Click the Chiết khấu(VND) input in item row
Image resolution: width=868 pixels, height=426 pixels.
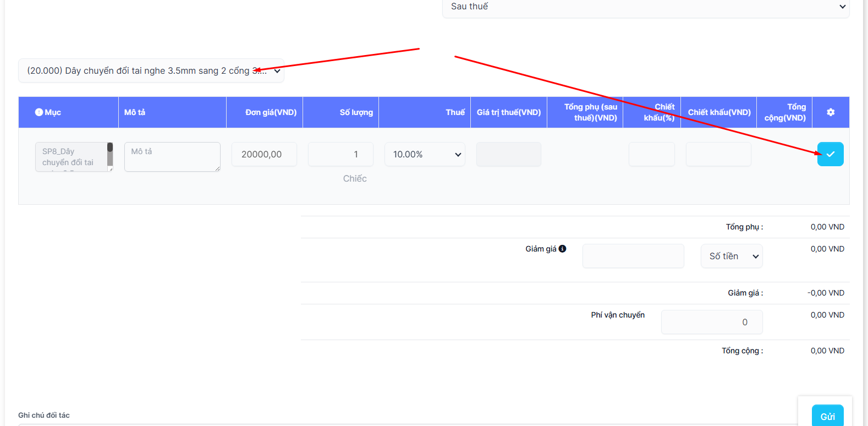(x=718, y=154)
